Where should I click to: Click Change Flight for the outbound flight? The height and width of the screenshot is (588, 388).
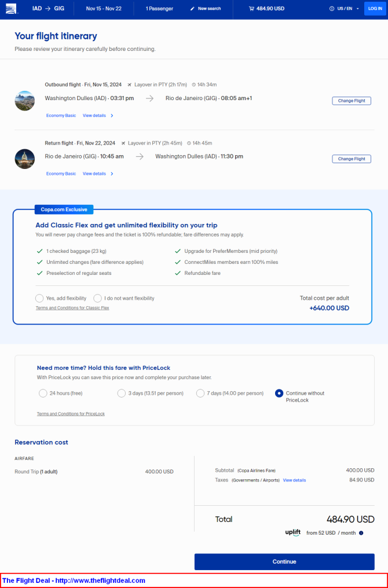(x=352, y=101)
